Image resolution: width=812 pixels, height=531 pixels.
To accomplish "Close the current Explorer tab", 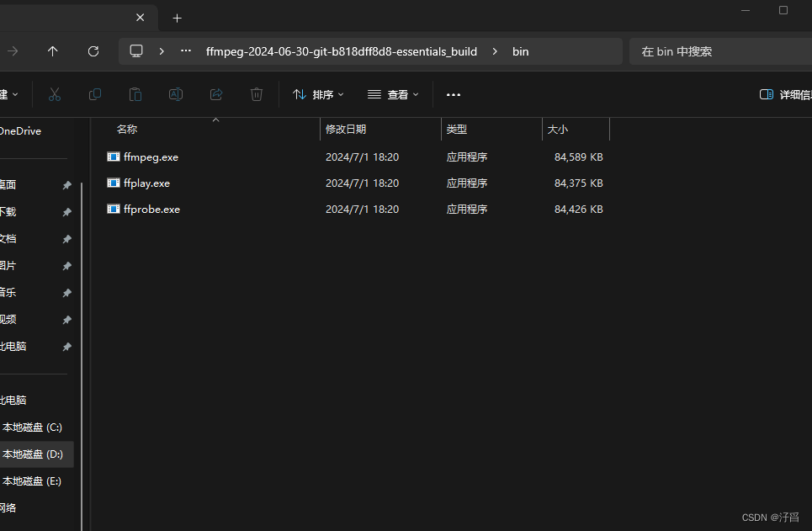I will (140, 18).
